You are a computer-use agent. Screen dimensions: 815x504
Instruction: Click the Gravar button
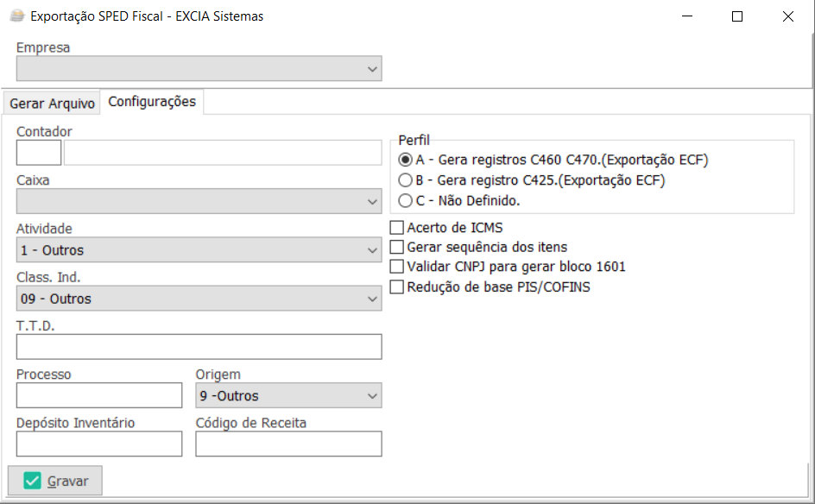tap(55, 481)
